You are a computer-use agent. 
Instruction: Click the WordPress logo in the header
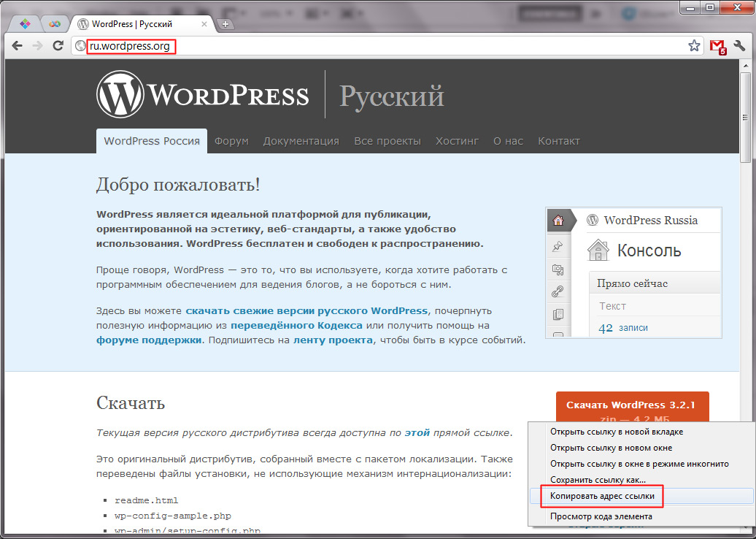[x=203, y=94]
